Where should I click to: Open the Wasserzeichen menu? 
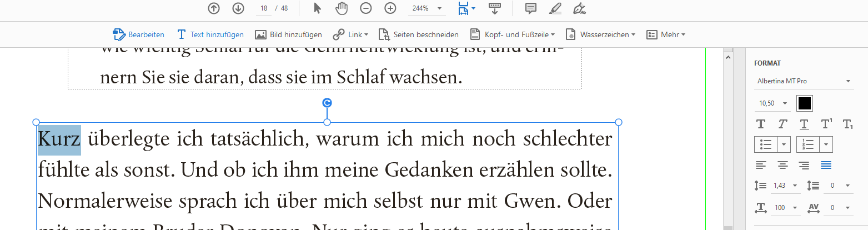[601, 34]
